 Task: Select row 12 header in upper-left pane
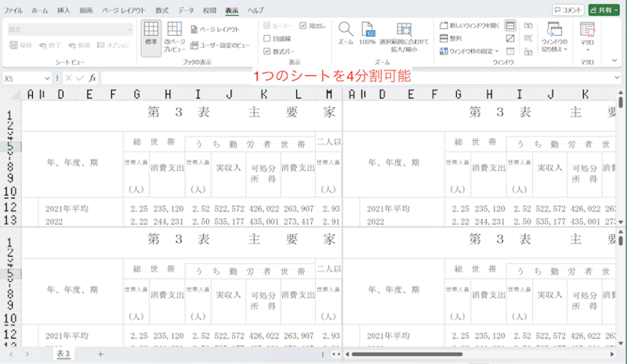pyautogui.click(x=10, y=207)
